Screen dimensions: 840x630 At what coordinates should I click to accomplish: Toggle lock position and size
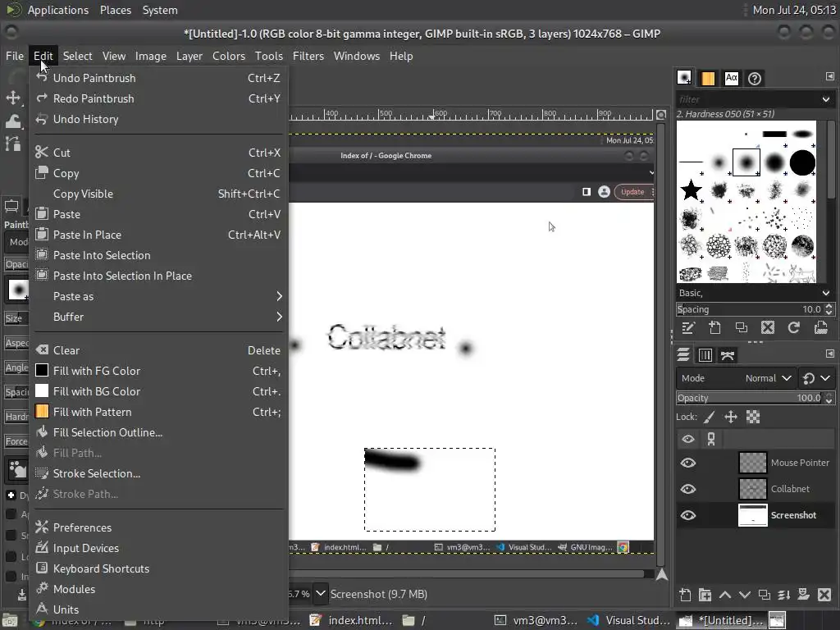click(x=731, y=417)
